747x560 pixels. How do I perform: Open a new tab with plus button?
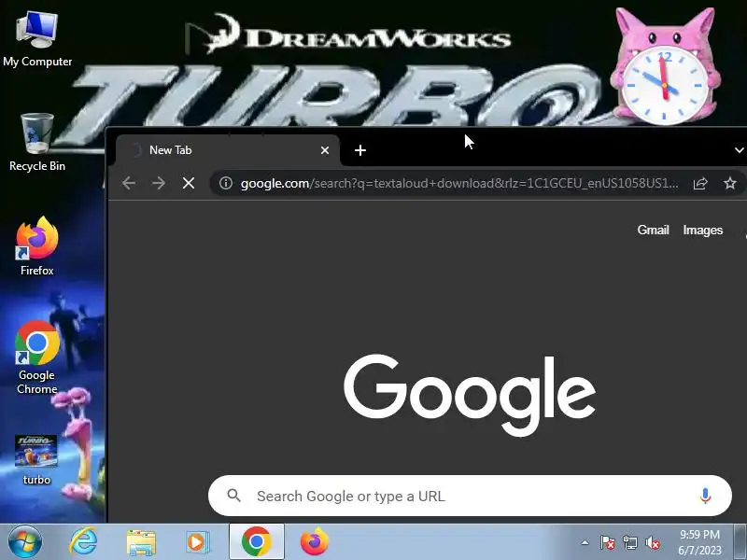pyautogui.click(x=360, y=150)
